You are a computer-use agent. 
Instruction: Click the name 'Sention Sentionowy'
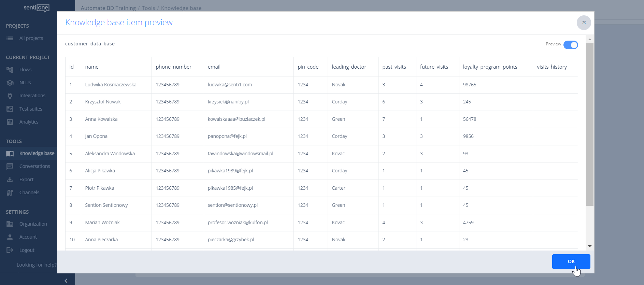coord(106,205)
